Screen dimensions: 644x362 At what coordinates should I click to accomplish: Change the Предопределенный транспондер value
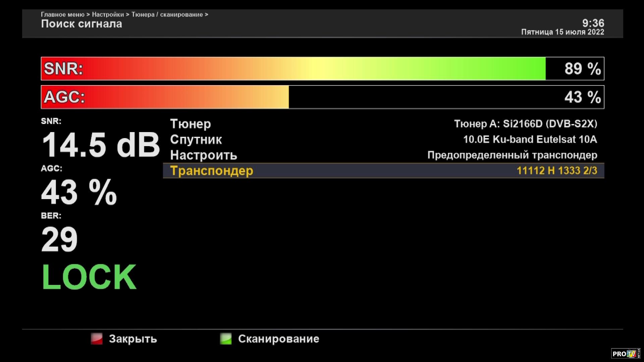(512, 155)
